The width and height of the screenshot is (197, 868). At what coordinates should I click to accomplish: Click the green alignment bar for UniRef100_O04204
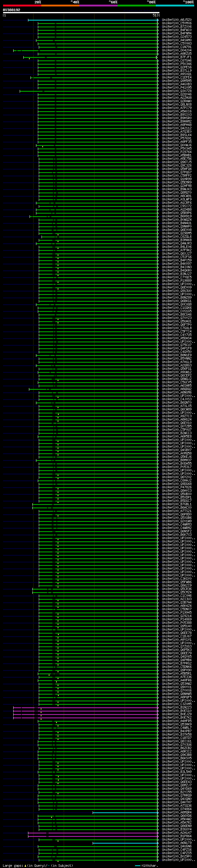(x=86, y=50)
